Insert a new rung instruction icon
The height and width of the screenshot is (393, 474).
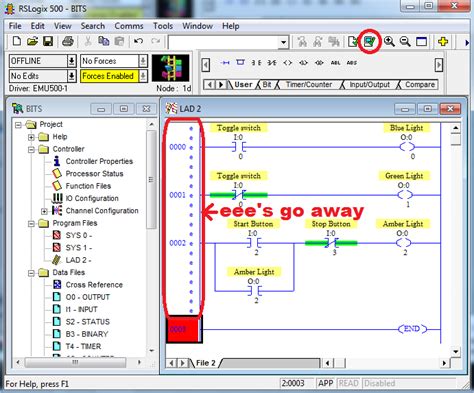pyautogui.click(x=226, y=63)
